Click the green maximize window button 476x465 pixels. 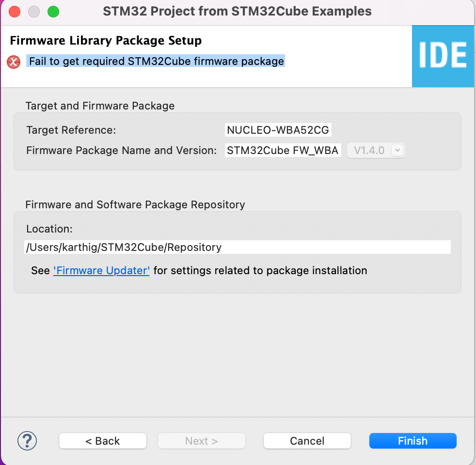tap(53, 12)
